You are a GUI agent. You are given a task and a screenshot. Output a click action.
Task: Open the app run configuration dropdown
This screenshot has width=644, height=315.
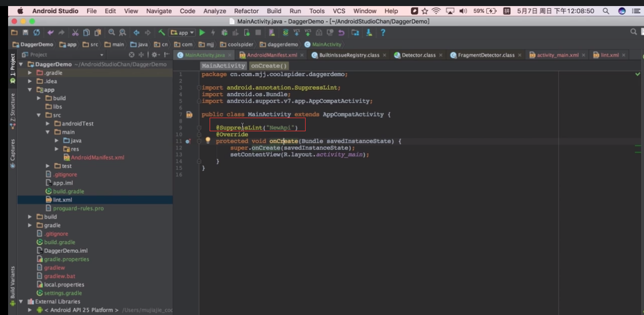point(182,32)
